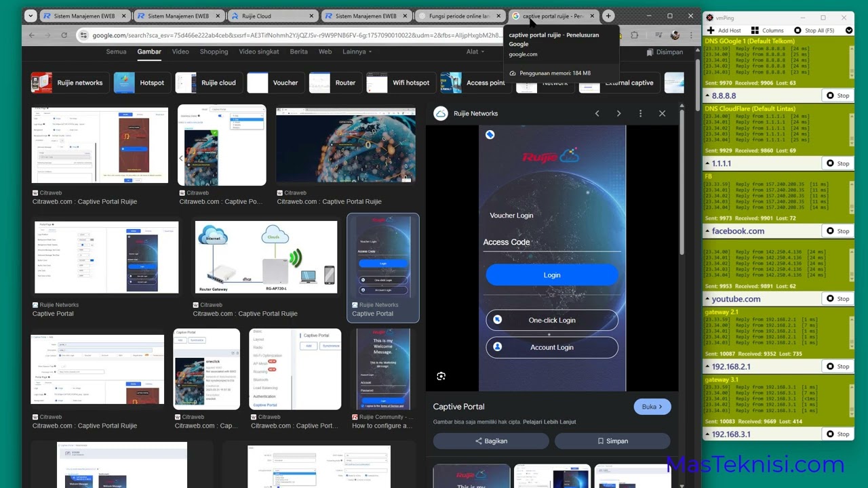
Task: Open the Video search category
Action: pyautogui.click(x=180, y=52)
